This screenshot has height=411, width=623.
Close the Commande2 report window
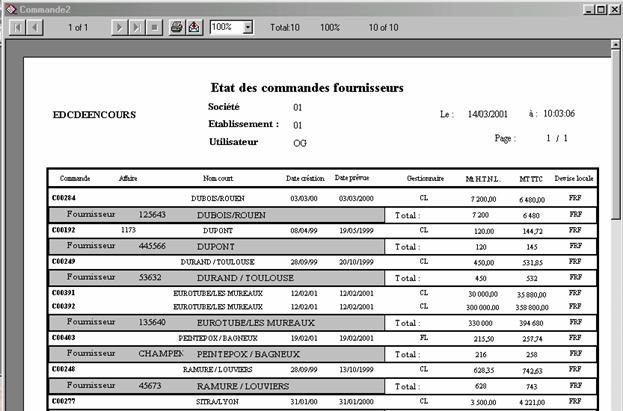(x=614, y=8)
